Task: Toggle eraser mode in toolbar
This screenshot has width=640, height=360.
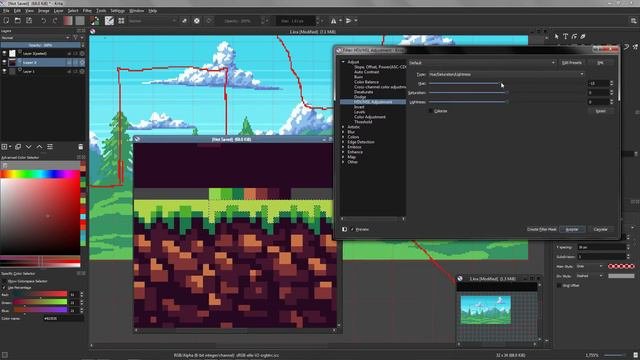Action: coord(184,20)
